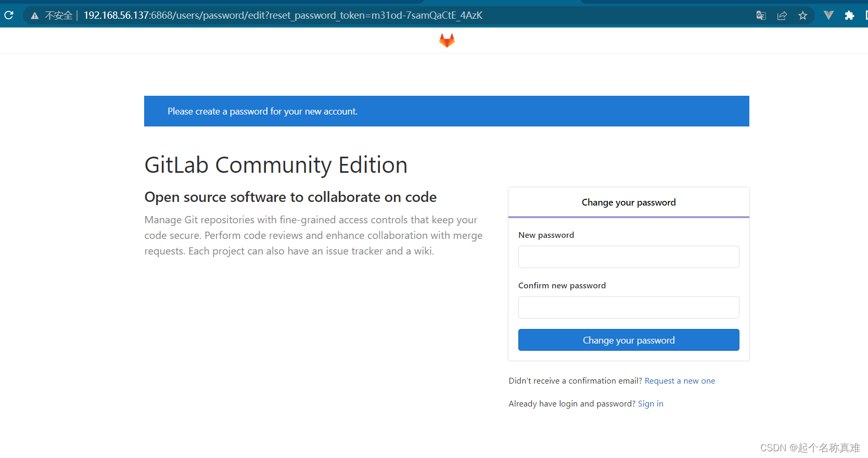Focus the New password field

(x=629, y=257)
